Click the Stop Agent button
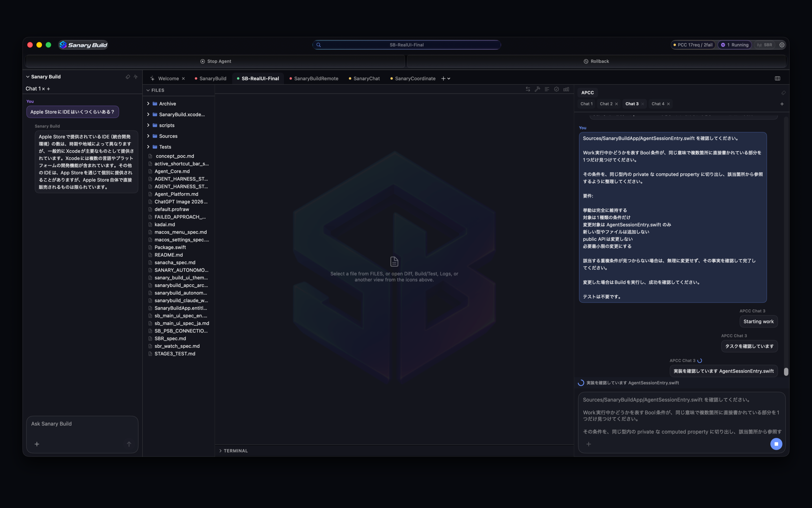Image resolution: width=812 pixels, height=508 pixels. pos(215,61)
